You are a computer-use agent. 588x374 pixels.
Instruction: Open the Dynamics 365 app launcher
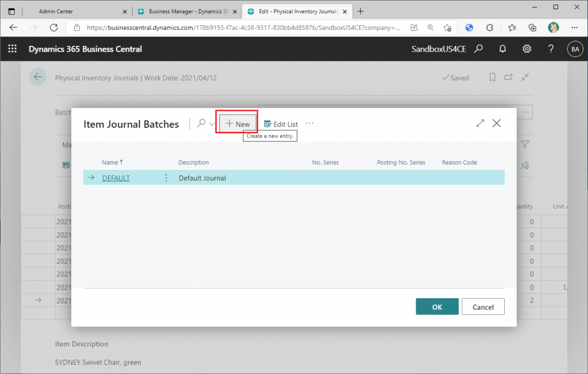pos(13,49)
